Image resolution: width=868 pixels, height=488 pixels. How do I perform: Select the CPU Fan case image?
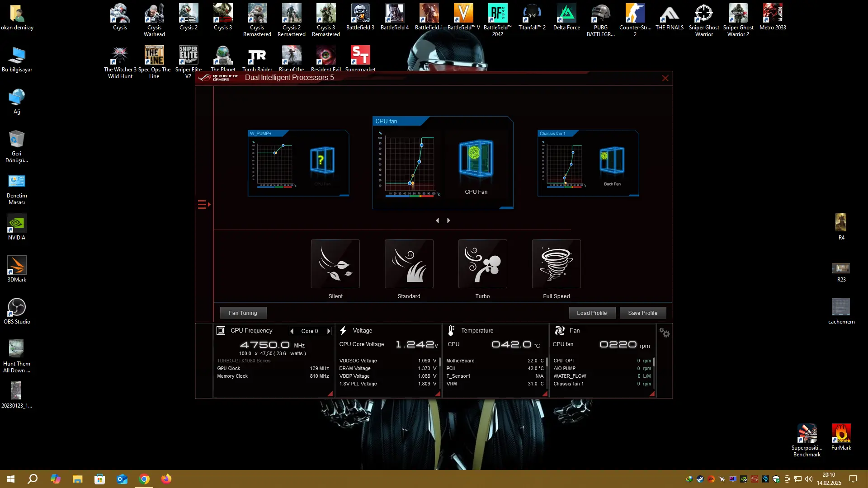(x=476, y=158)
